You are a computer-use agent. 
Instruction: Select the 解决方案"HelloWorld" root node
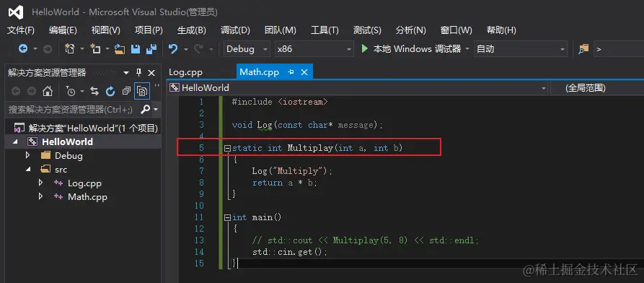[x=85, y=128]
